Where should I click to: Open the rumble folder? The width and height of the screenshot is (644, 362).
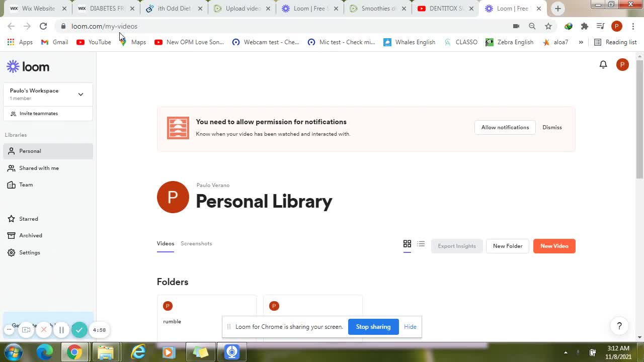point(206,319)
